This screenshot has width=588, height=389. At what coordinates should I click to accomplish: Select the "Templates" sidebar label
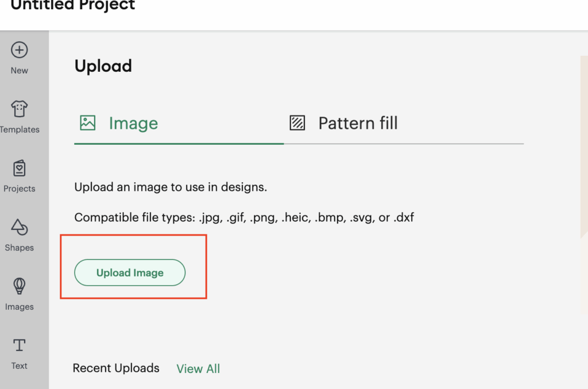(x=20, y=130)
